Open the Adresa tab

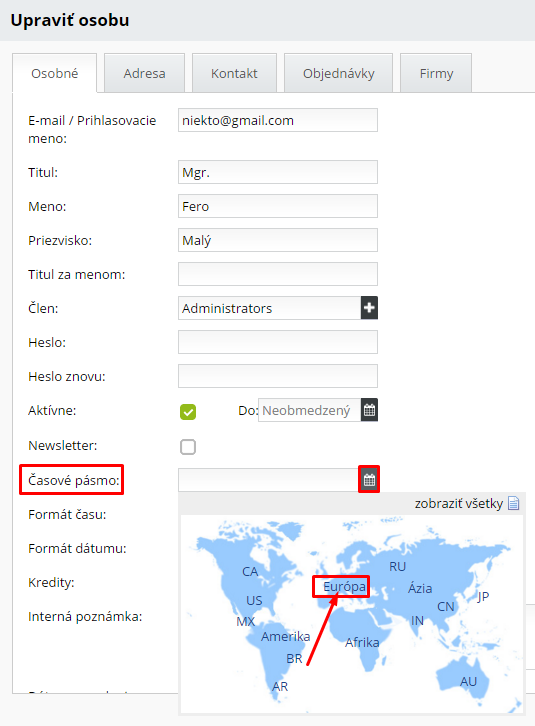click(145, 74)
